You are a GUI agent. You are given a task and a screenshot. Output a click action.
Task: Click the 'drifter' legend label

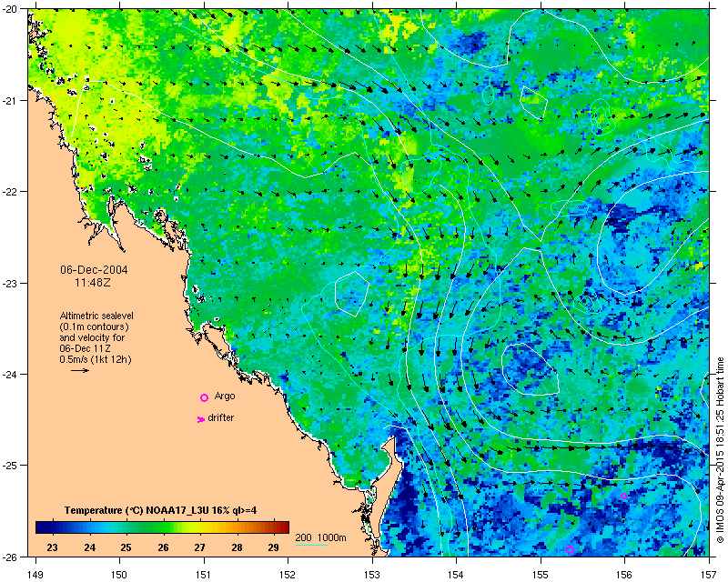click(x=221, y=417)
